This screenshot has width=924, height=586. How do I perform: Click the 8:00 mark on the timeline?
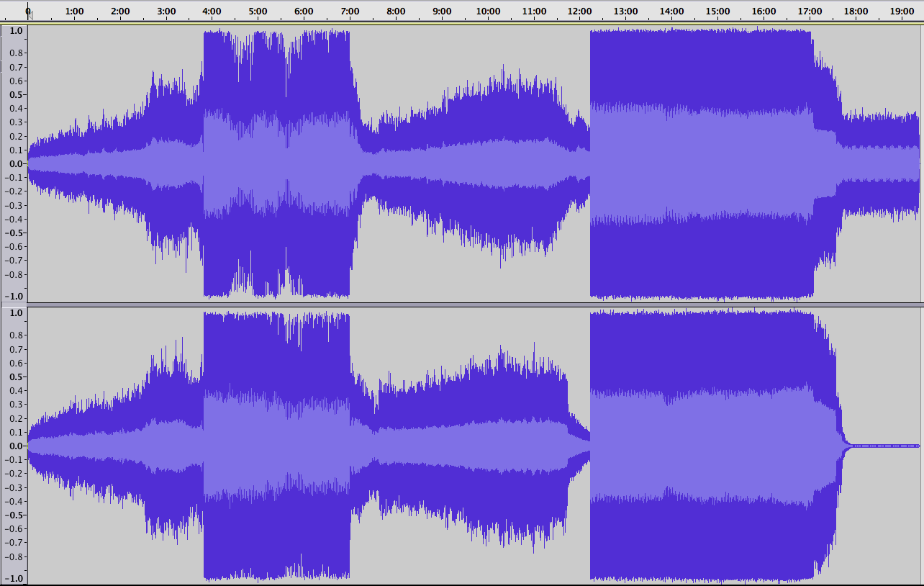(396, 12)
